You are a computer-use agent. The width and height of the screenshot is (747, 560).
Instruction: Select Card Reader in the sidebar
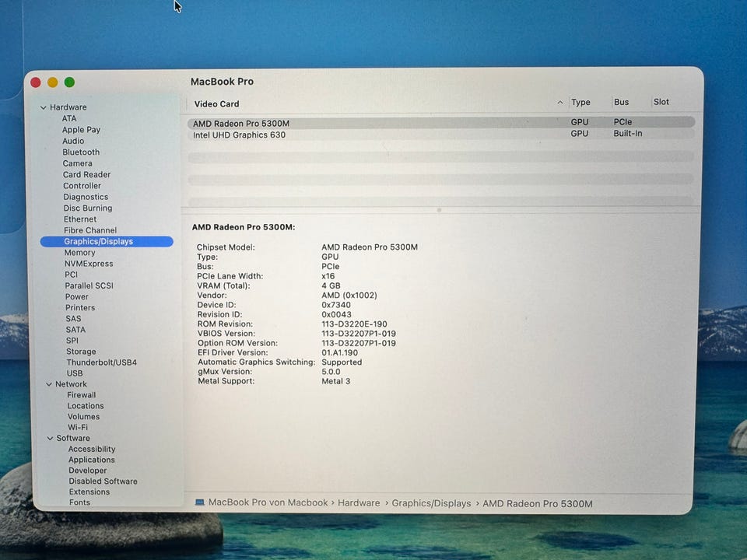click(x=86, y=174)
